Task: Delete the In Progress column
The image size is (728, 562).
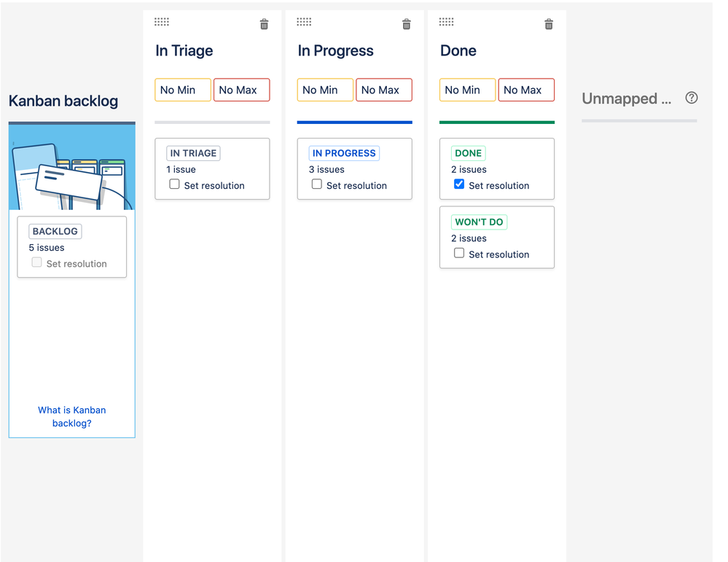Action: click(407, 25)
